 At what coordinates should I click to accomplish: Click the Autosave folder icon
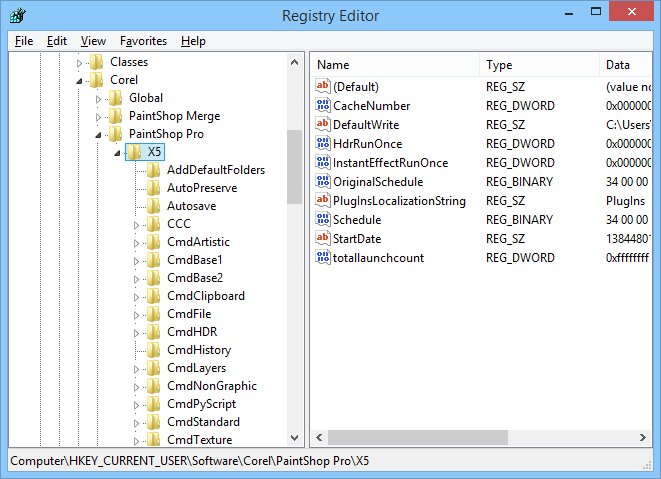click(x=153, y=206)
